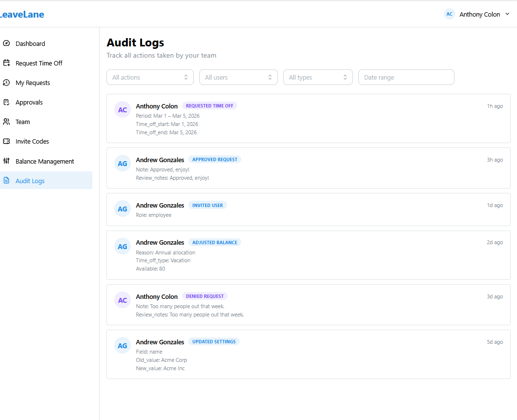Click the AG avatar on the Invited User entry
517x420 pixels.
click(123, 209)
